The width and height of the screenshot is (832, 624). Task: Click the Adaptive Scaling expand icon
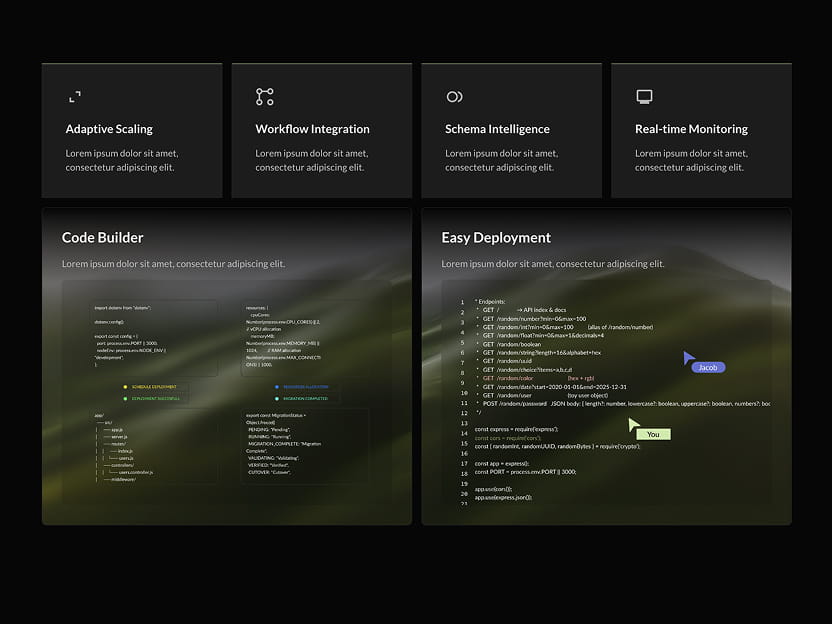[75, 96]
